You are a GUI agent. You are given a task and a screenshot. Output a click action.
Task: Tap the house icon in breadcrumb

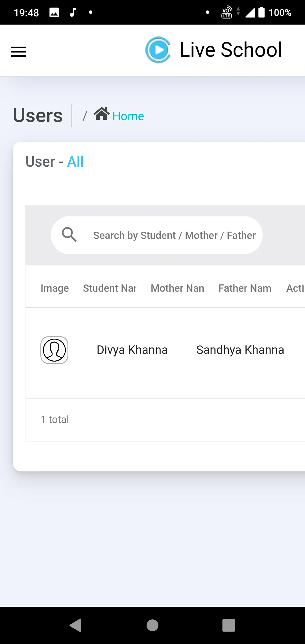click(x=102, y=114)
